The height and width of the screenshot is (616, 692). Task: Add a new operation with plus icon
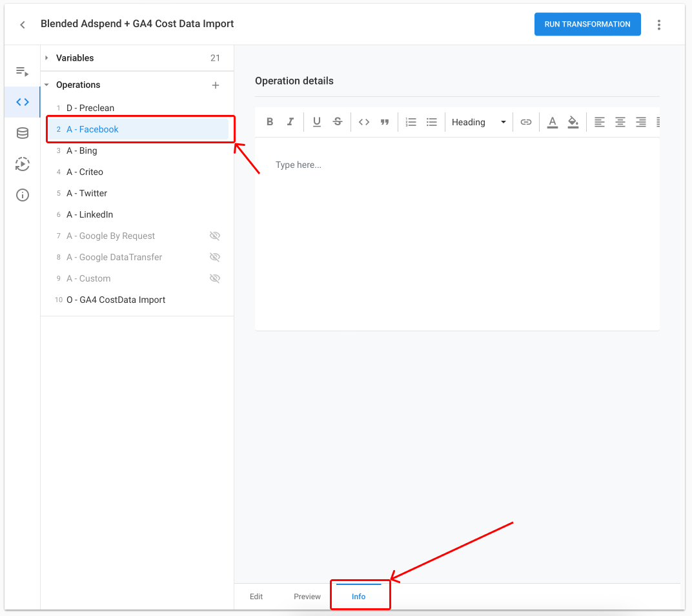216,85
